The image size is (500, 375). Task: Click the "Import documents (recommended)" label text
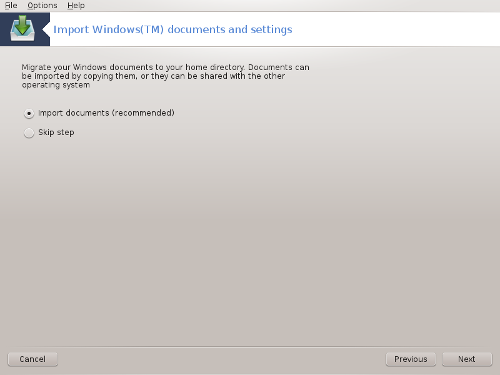tap(106, 113)
